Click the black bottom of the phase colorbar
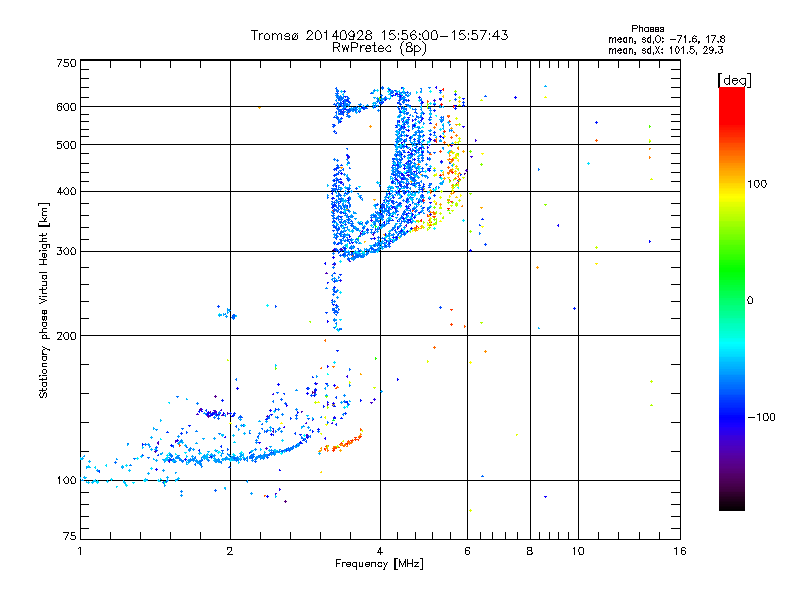The width and height of the screenshot is (800, 600). 732,503
